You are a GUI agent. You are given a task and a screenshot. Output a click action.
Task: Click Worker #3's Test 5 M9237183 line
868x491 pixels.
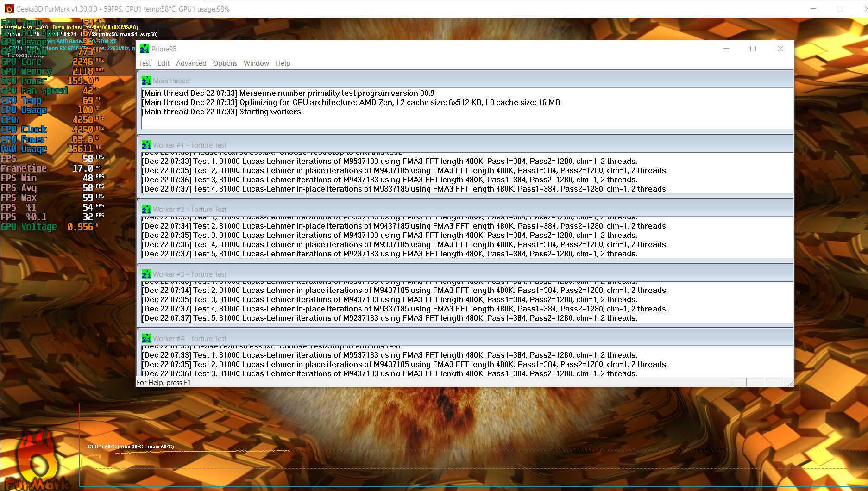(x=390, y=318)
